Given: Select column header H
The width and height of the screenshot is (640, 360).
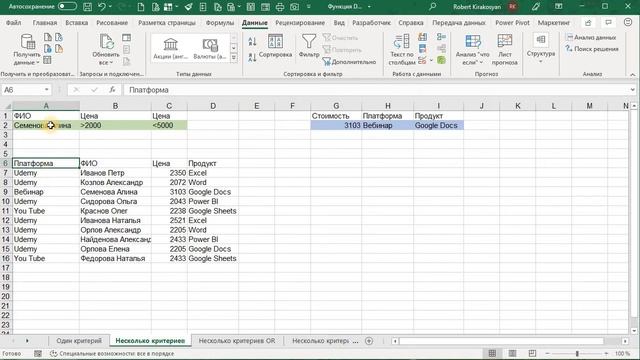Looking at the screenshot, I should coord(387,106).
